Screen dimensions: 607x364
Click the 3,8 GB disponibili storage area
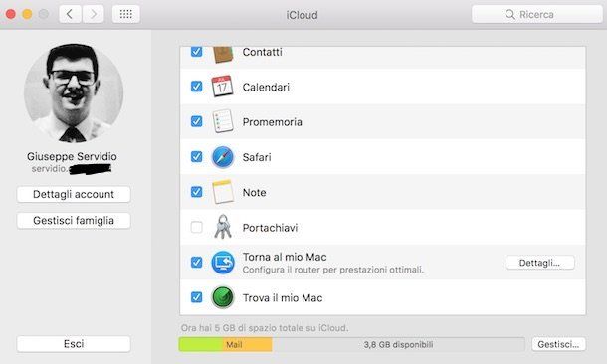point(398,345)
